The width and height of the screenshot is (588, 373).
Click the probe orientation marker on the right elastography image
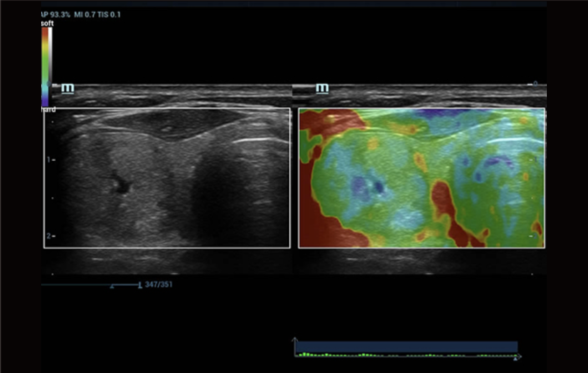[322, 88]
